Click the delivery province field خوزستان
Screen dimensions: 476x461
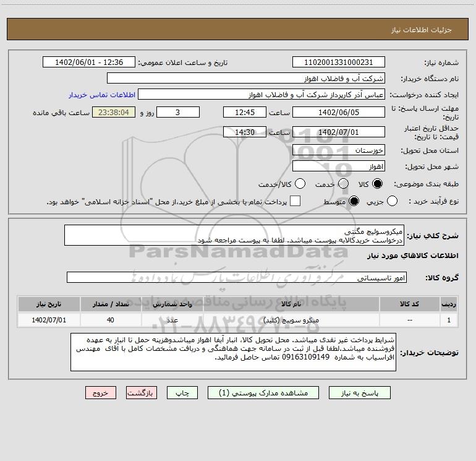tap(339, 150)
